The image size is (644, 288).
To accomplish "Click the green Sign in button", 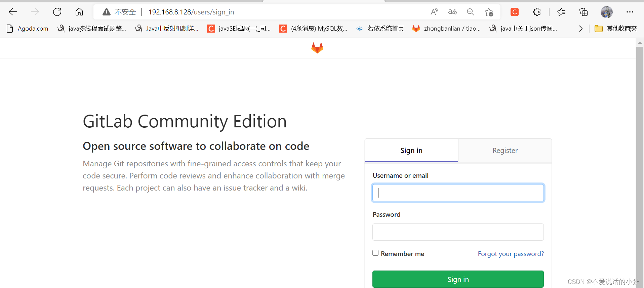I will click(458, 279).
